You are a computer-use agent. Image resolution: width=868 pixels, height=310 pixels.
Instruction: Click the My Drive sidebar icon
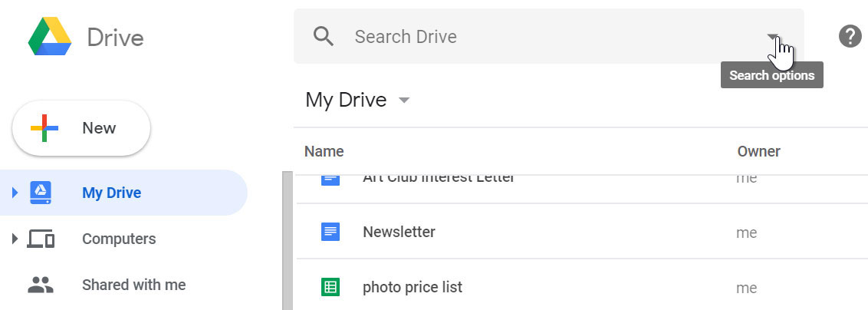(x=41, y=193)
